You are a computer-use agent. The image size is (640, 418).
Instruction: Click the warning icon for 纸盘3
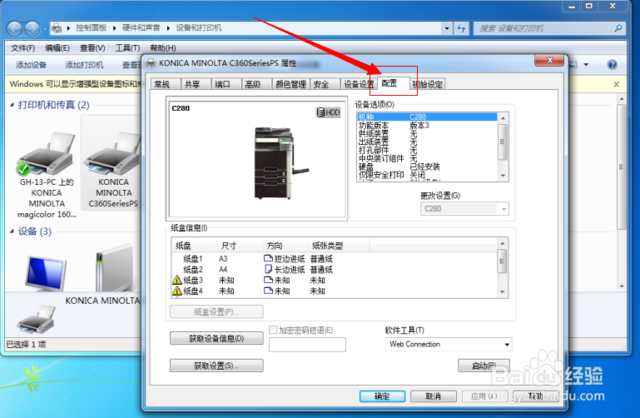(177, 280)
